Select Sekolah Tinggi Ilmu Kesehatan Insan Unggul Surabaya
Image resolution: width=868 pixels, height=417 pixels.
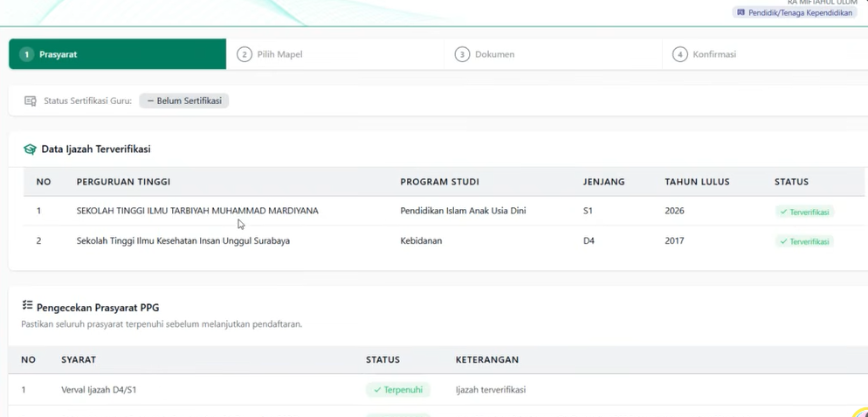click(x=183, y=240)
